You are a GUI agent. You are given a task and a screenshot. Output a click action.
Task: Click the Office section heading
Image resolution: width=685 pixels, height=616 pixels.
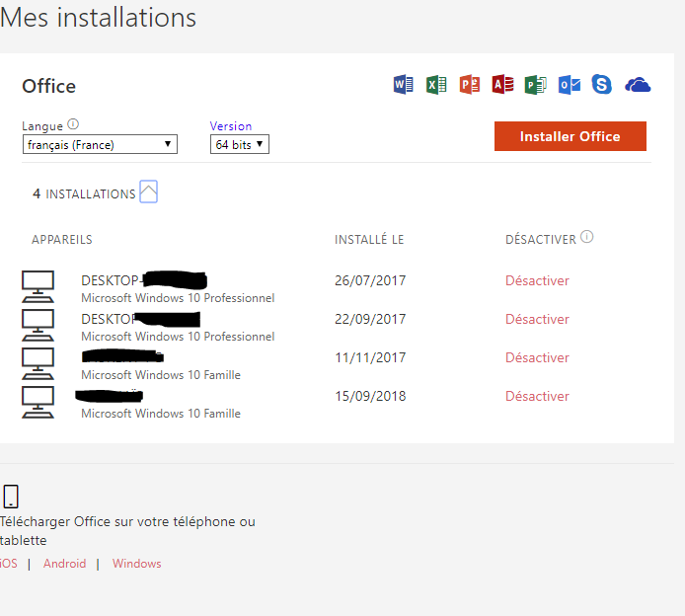tap(49, 86)
